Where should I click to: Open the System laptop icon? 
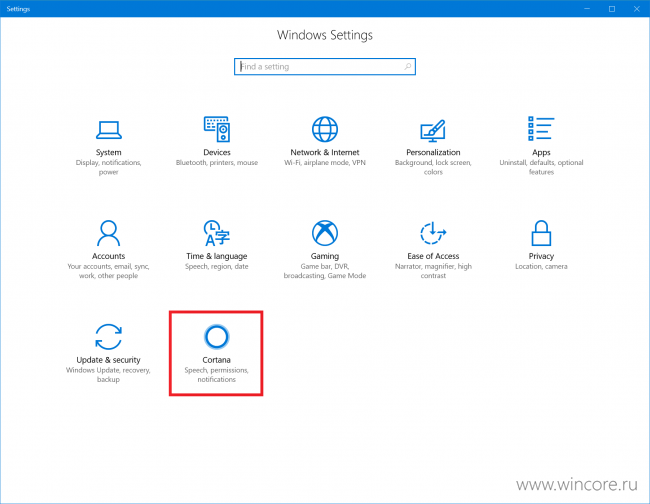click(x=109, y=130)
